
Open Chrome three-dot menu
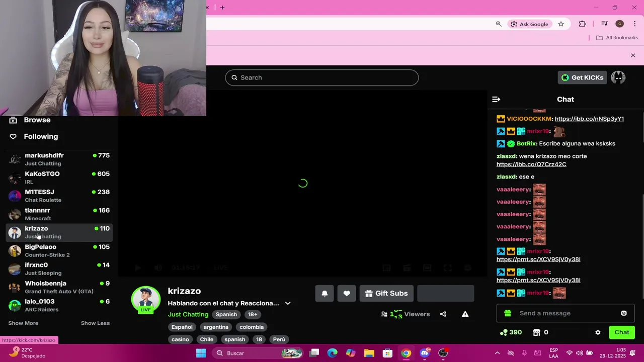tap(634, 24)
